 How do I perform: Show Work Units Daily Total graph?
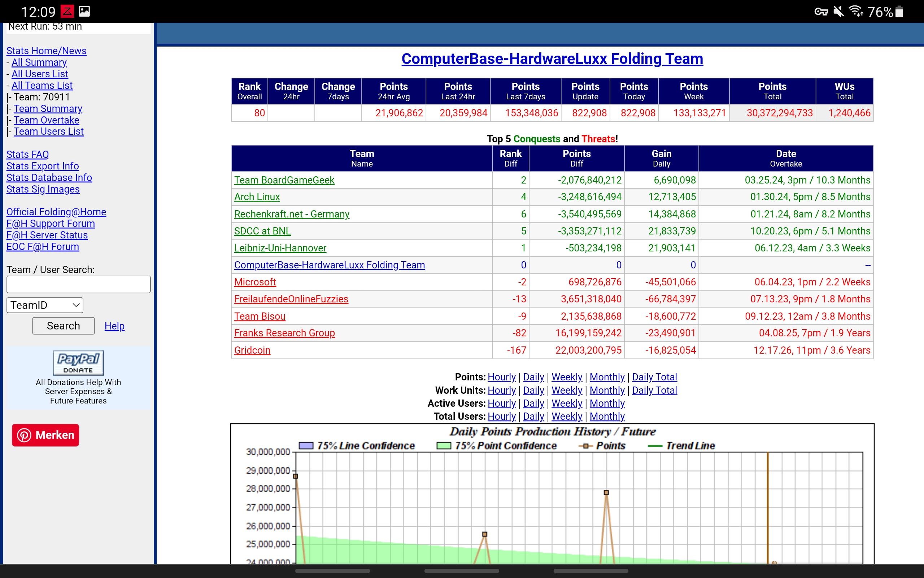pos(654,390)
